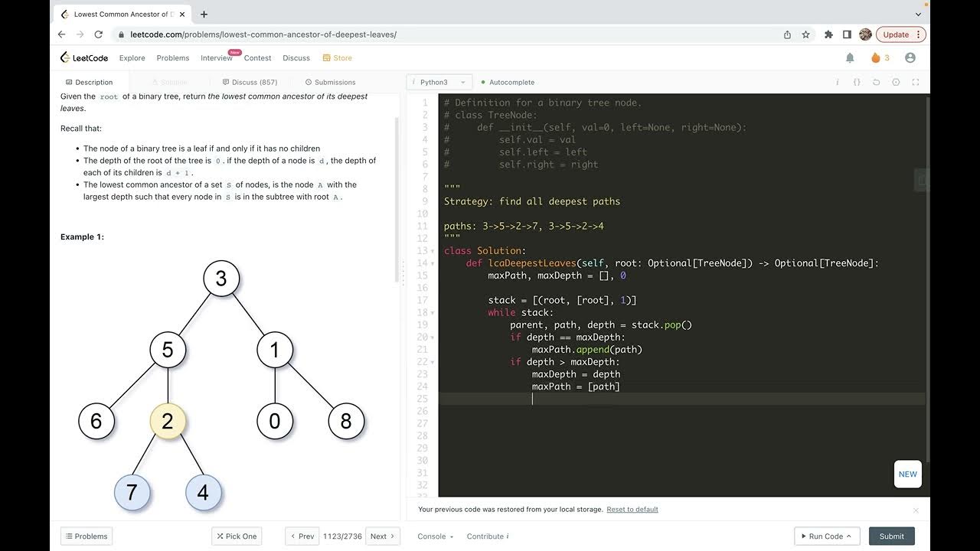The image size is (980, 551).
Task: Toggle the browser side panel
Action: 847,34
